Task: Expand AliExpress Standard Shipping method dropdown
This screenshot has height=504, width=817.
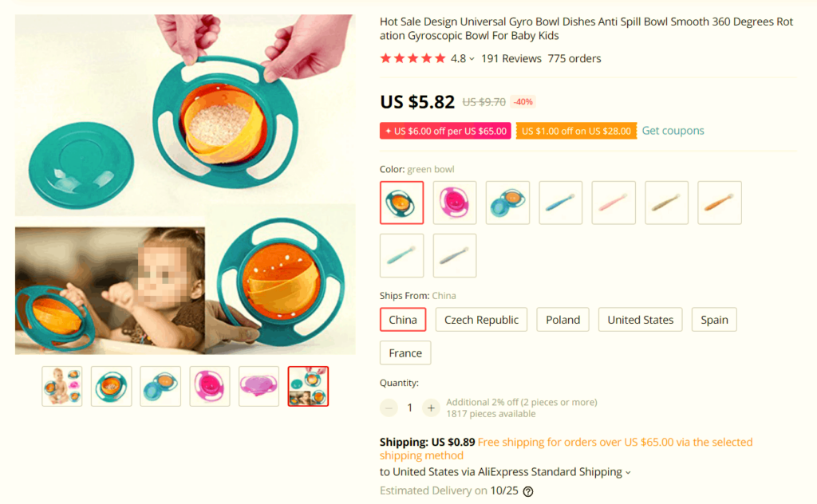Action: 628,472
